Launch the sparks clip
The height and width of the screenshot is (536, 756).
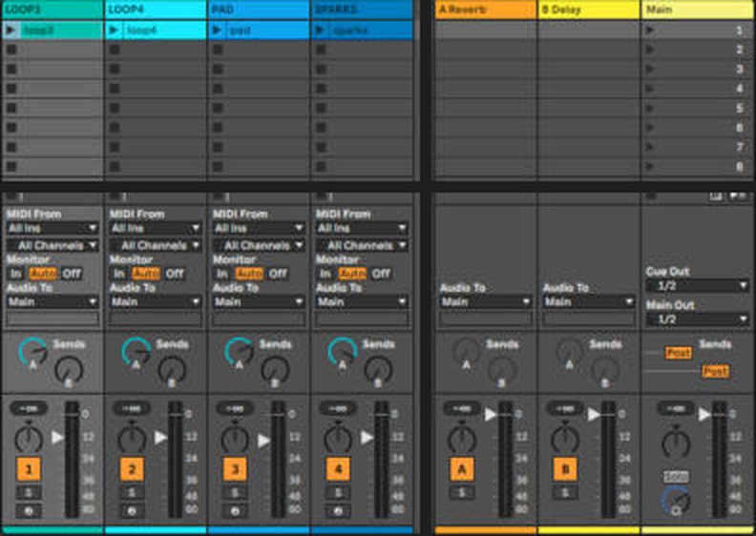320,31
